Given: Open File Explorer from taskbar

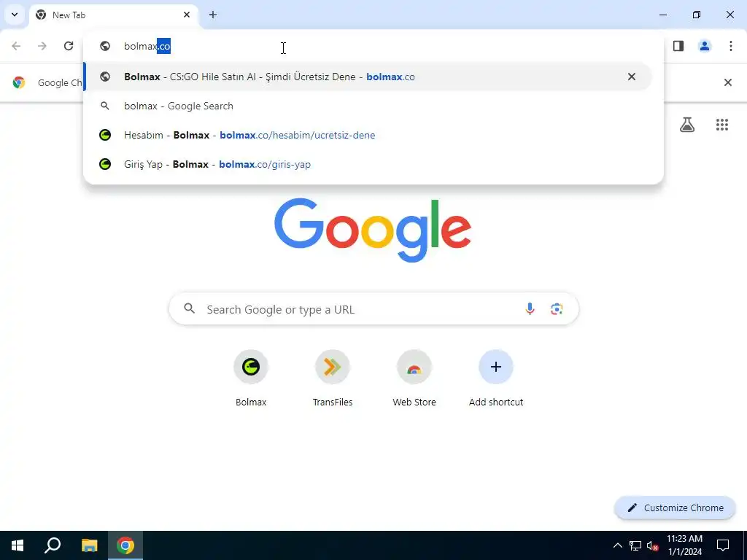Looking at the screenshot, I should pos(89,545).
